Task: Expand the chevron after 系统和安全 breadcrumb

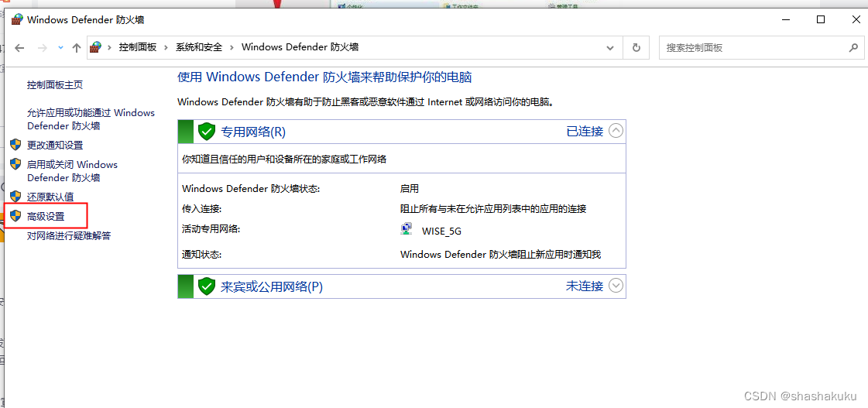Action: point(232,47)
